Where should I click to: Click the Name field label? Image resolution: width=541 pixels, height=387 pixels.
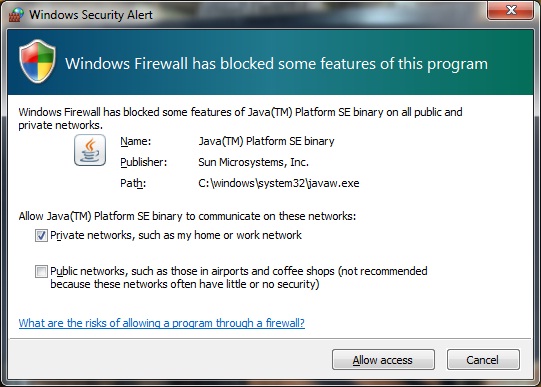(136, 141)
